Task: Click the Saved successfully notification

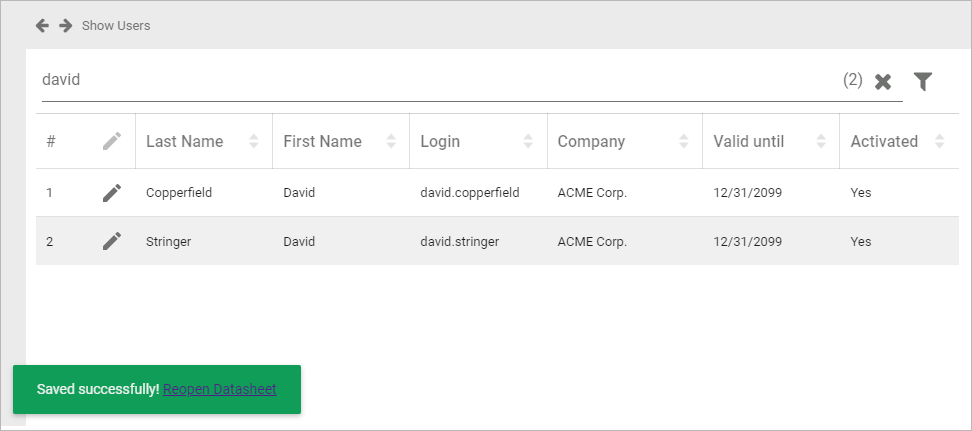Action: [97, 389]
